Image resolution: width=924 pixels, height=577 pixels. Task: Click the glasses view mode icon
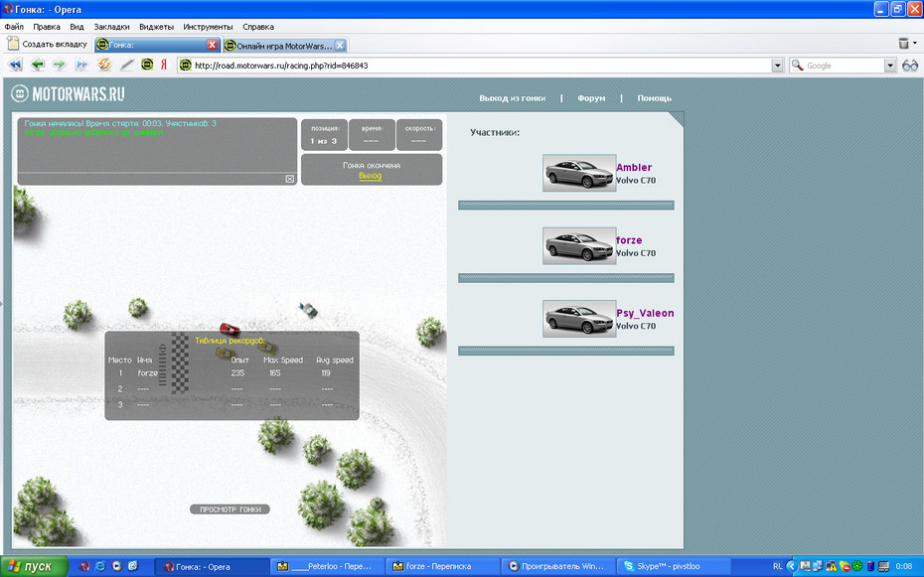tap(910, 66)
